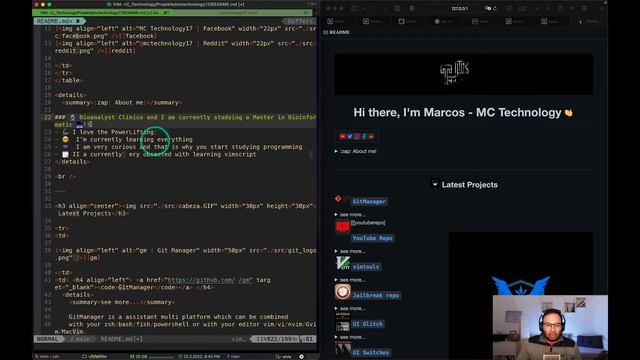Click 'README.md[+]' filename in Vim statusline
640x360 pixels.
[121, 339]
